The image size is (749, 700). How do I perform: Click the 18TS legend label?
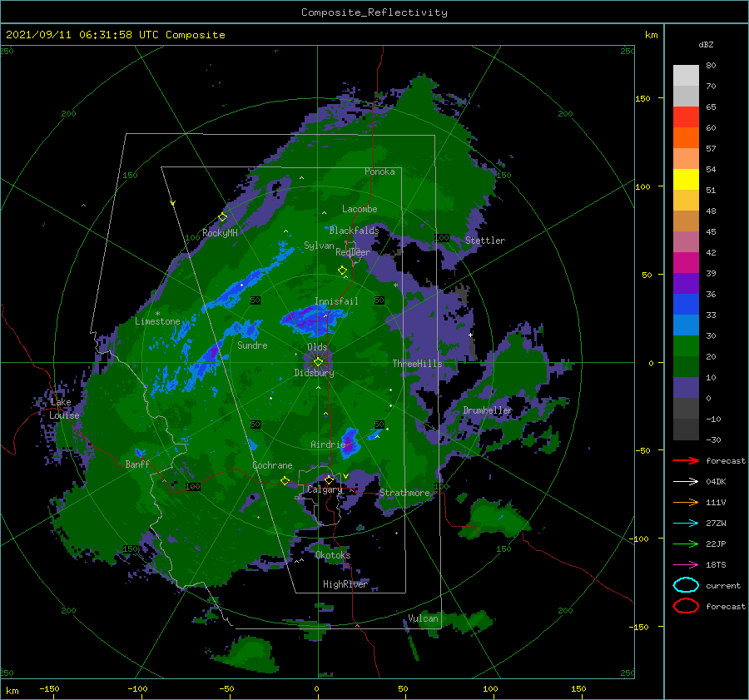[x=716, y=565]
